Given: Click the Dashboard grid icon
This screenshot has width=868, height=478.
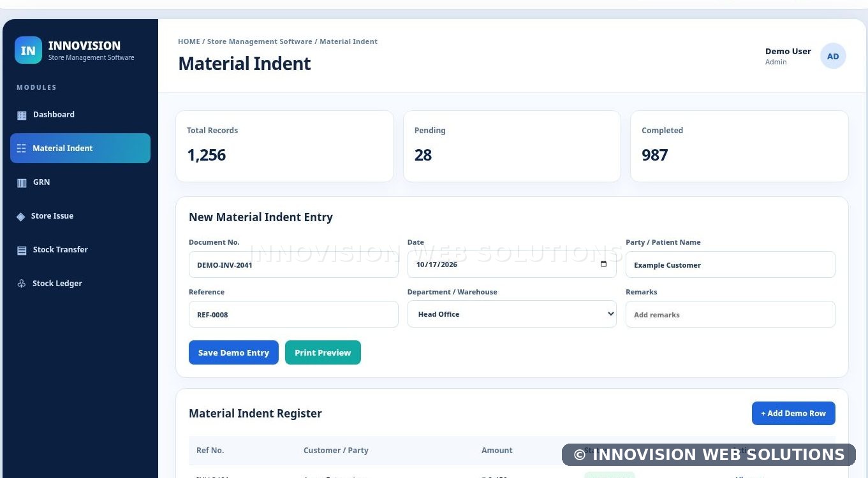Looking at the screenshot, I should point(22,115).
